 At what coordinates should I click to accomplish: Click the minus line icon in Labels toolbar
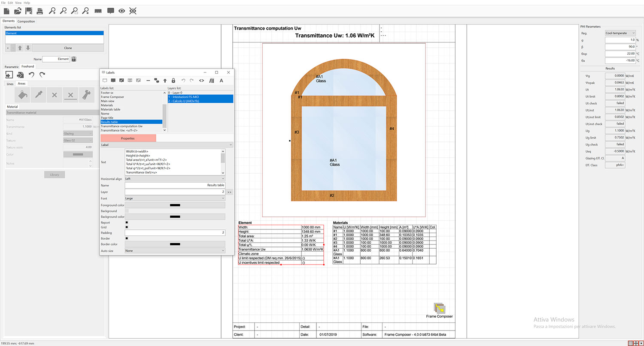(x=148, y=81)
